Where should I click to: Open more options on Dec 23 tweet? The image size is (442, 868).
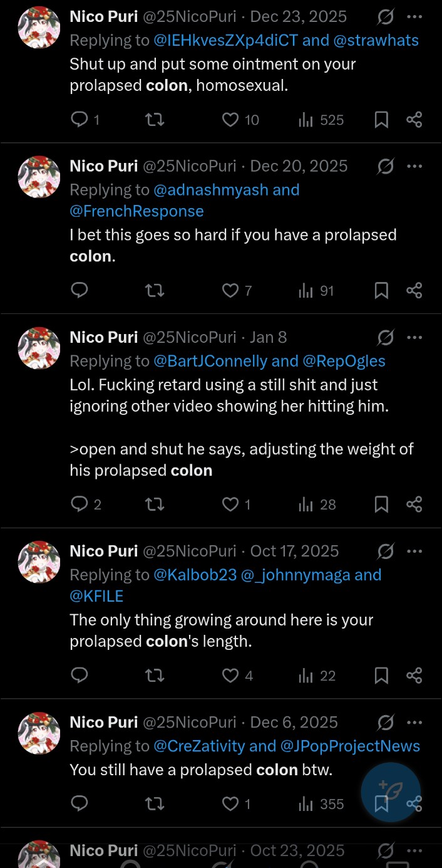point(414,17)
